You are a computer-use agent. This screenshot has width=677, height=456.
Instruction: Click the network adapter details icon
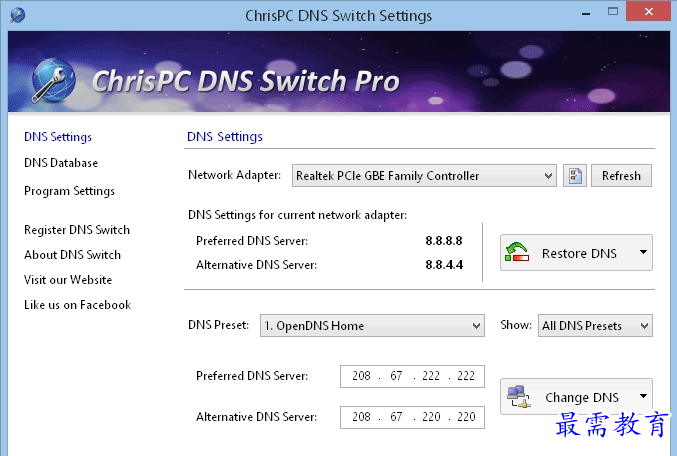point(575,175)
